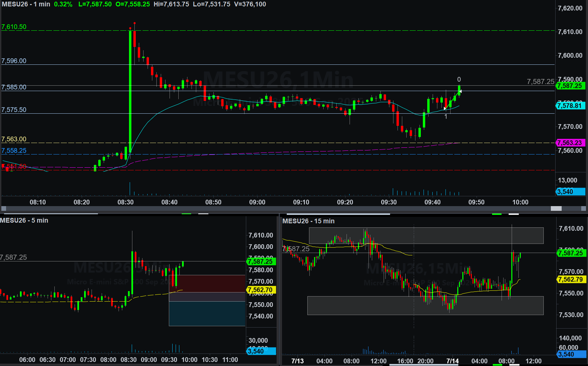Click the 140,000 volume label on 15 min chart

(x=570, y=338)
